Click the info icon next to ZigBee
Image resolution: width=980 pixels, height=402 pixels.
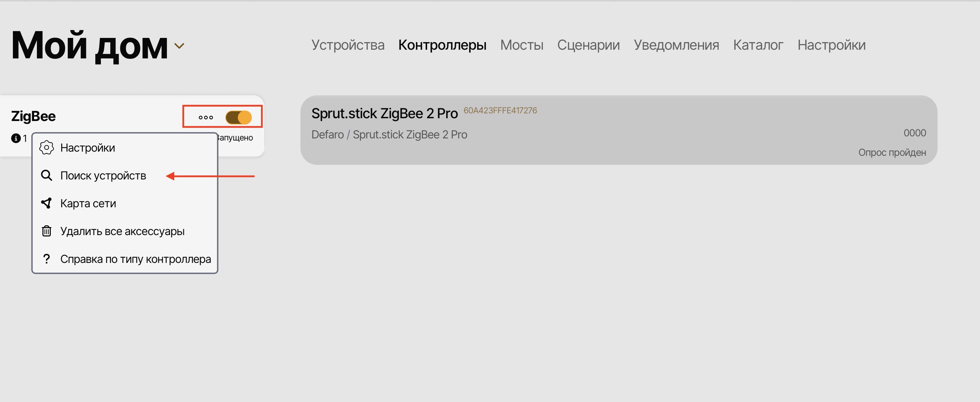click(16, 138)
